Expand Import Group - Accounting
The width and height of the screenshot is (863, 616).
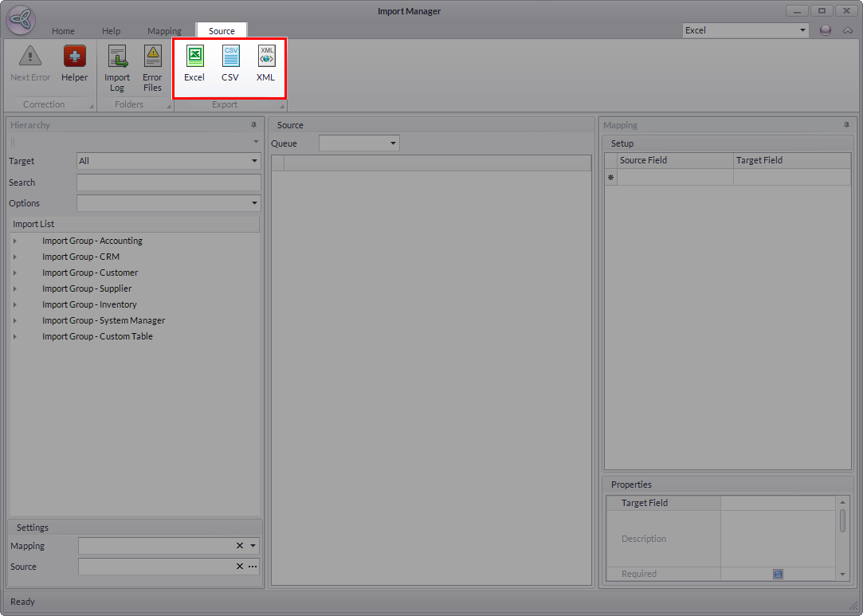point(15,241)
